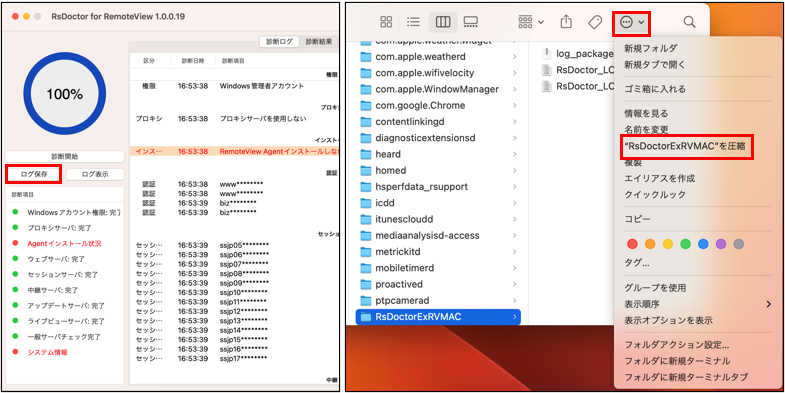Choose エイリアスを作成 menu entry
The width and height of the screenshot is (785, 393).
coord(659,178)
